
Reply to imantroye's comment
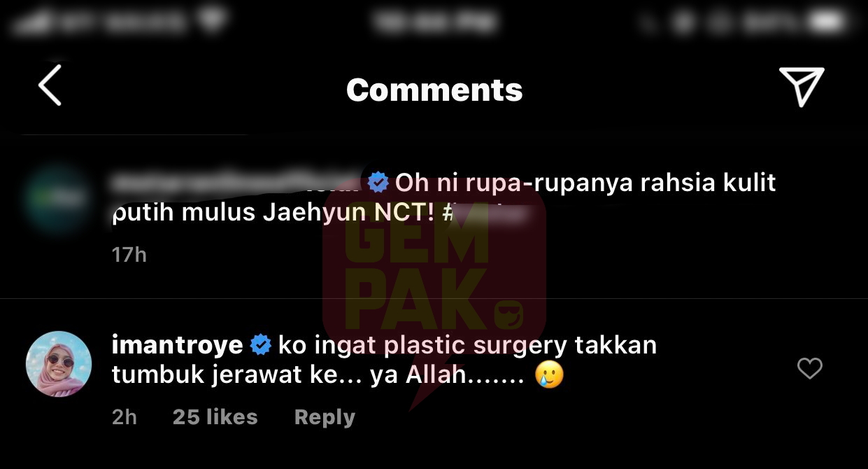tap(325, 417)
